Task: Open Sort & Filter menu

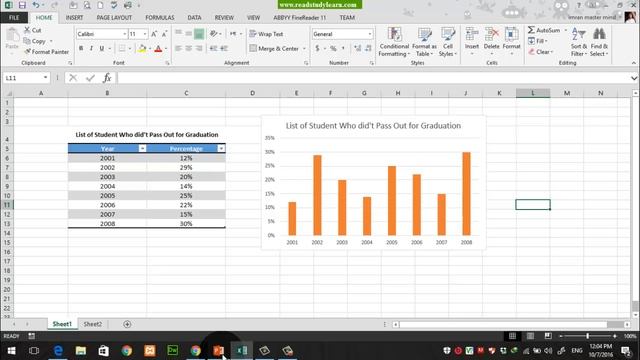Action: (579, 42)
